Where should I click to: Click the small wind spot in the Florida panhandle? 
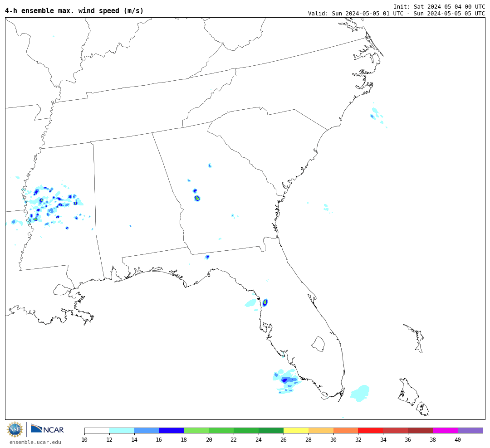207,257
